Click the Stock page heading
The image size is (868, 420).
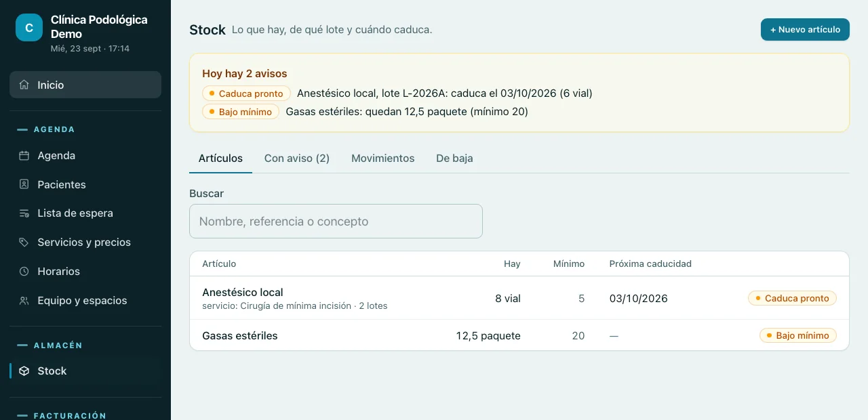pyautogui.click(x=208, y=30)
